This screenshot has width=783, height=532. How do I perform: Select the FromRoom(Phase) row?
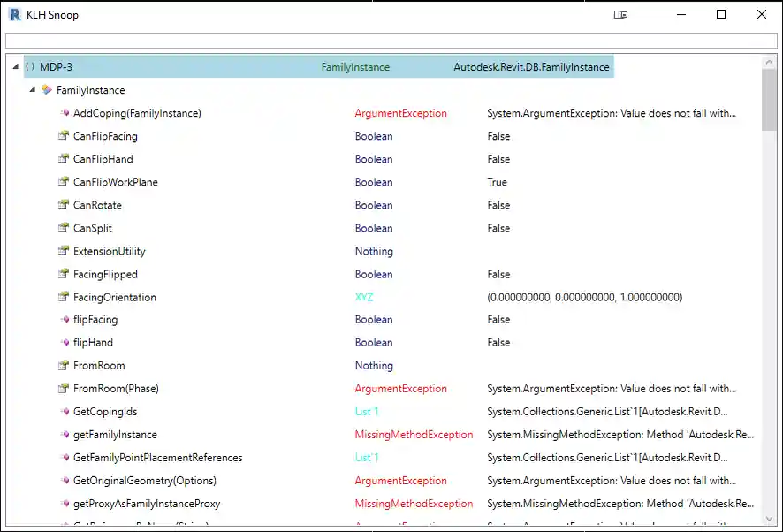tap(116, 389)
